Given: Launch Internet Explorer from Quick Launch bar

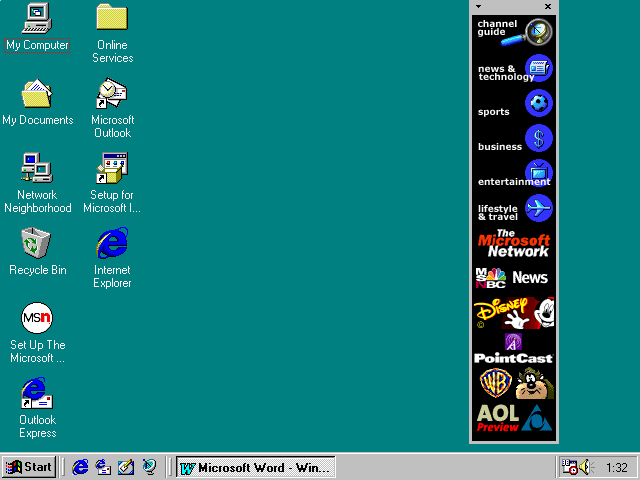Looking at the screenshot, I should click(81, 467).
